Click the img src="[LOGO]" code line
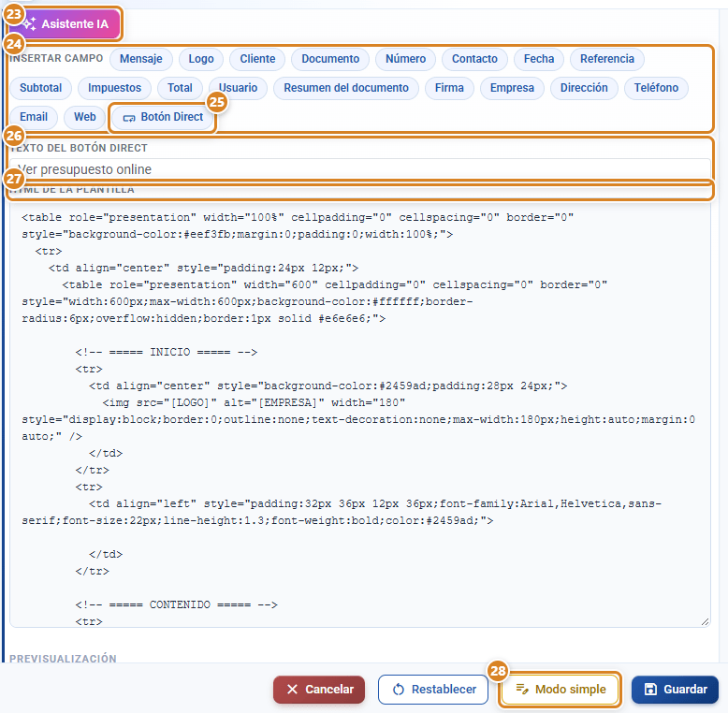Viewport: 728px width, 713px height. (254, 402)
